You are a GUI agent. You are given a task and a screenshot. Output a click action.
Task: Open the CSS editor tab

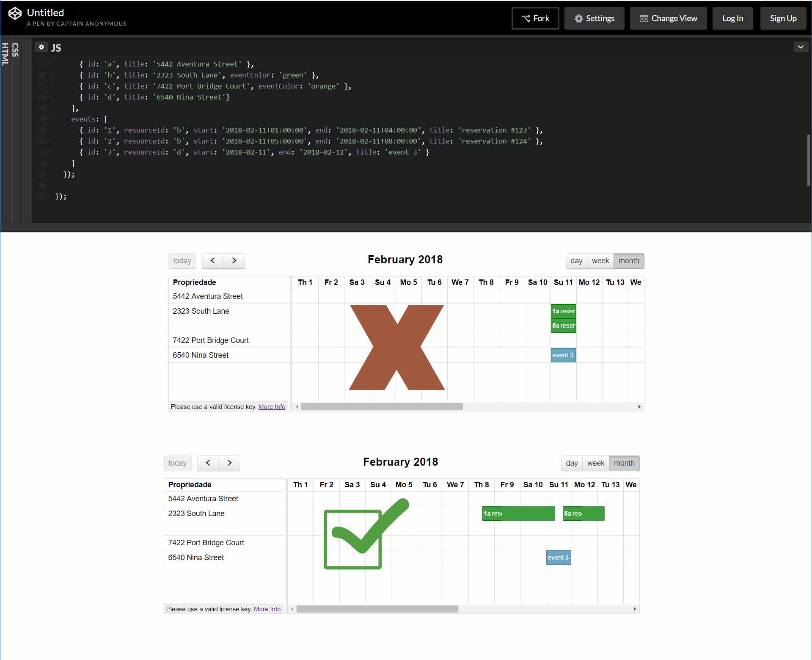[16, 50]
